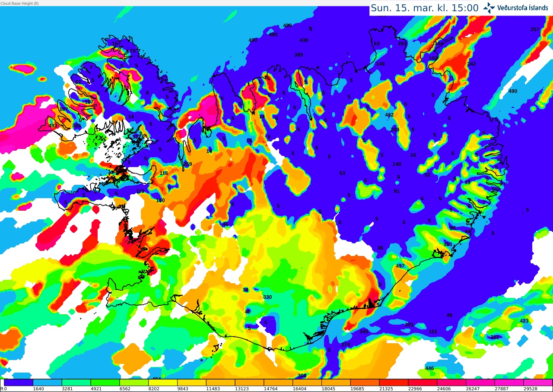Click the '342' value on the map

coord(471,64)
